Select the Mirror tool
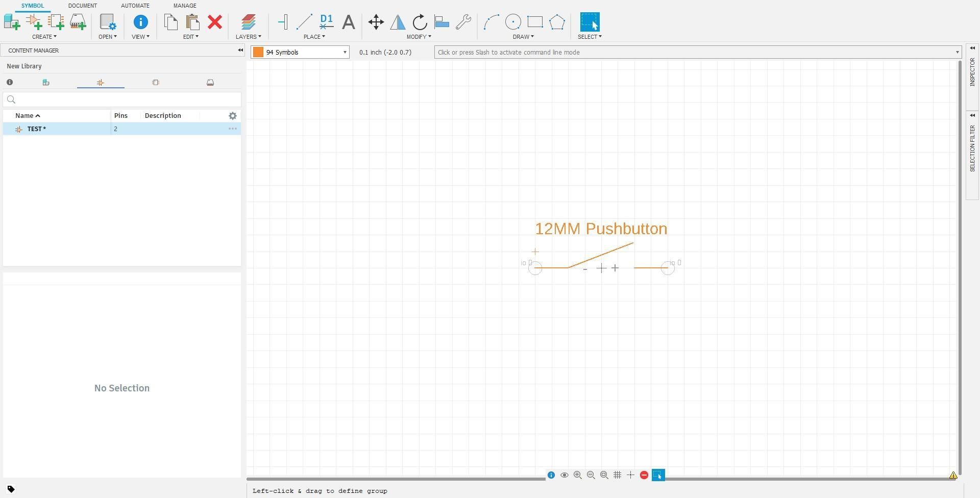The width and height of the screenshot is (980, 498). pyautogui.click(x=398, y=22)
